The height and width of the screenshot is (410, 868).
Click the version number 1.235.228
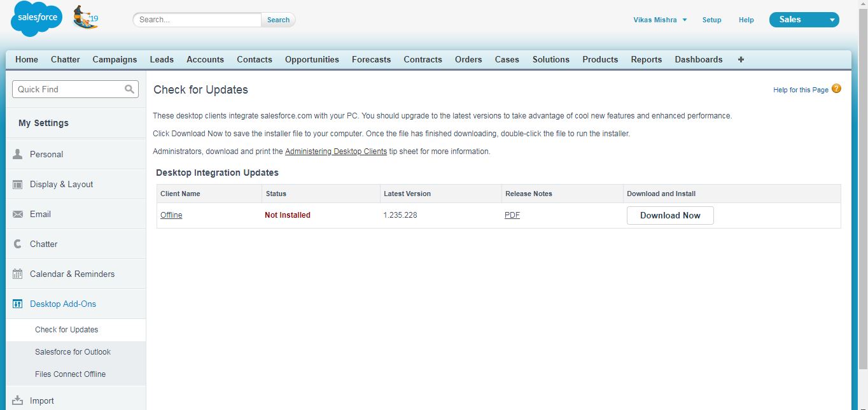tap(400, 215)
